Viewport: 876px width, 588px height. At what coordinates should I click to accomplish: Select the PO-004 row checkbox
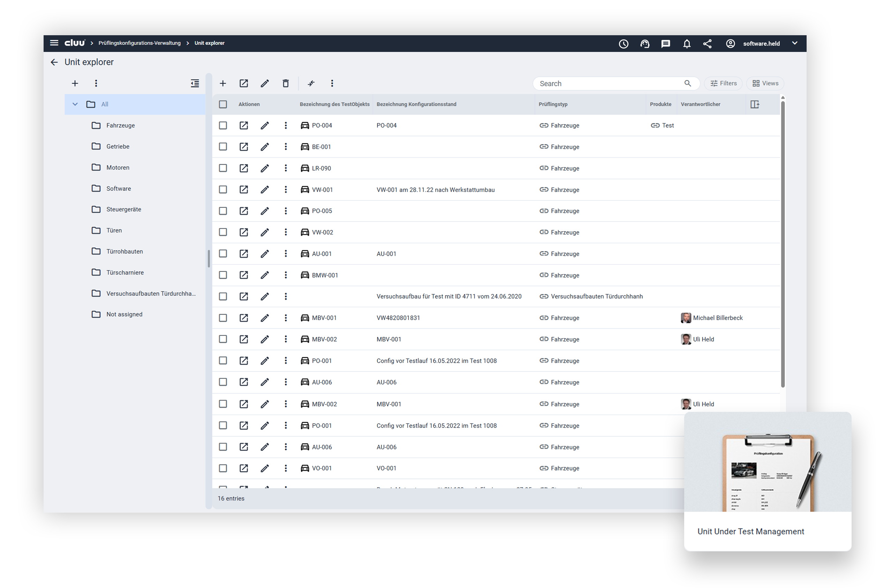(x=223, y=125)
